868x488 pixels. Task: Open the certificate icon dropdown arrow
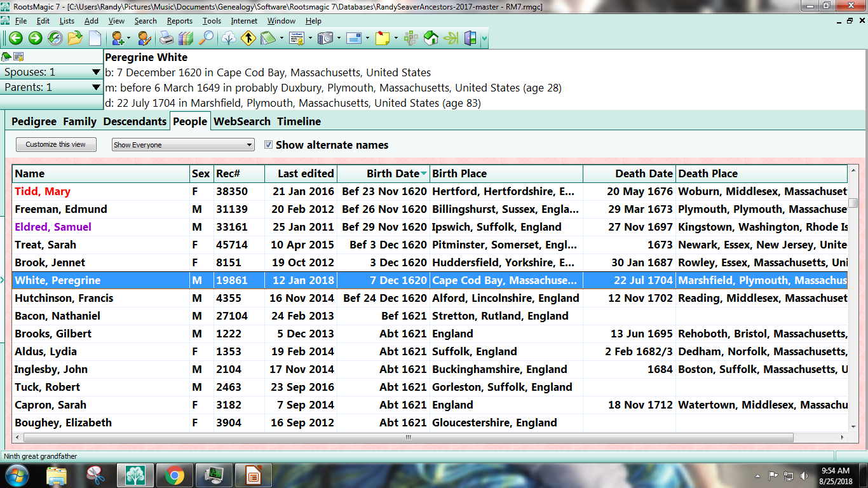[309, 38]
